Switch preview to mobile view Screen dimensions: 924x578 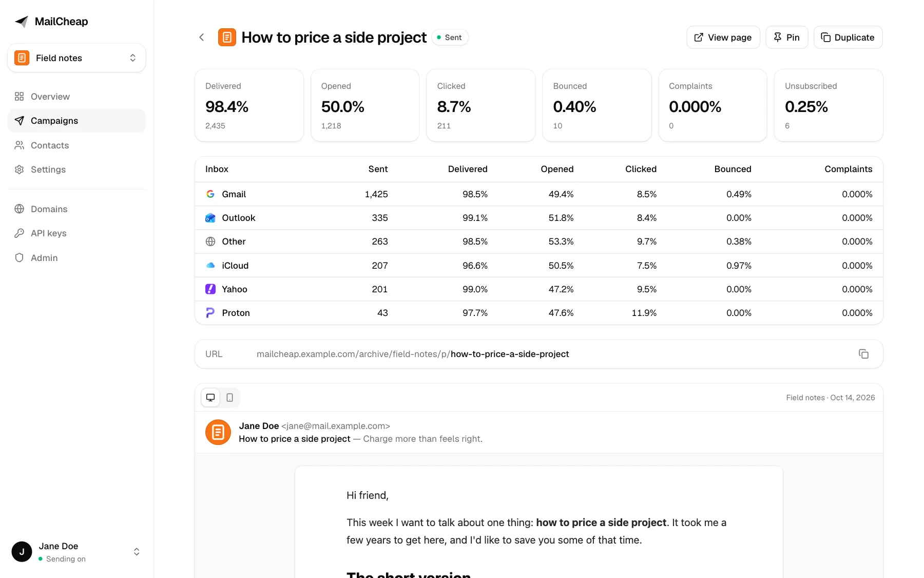230,398
